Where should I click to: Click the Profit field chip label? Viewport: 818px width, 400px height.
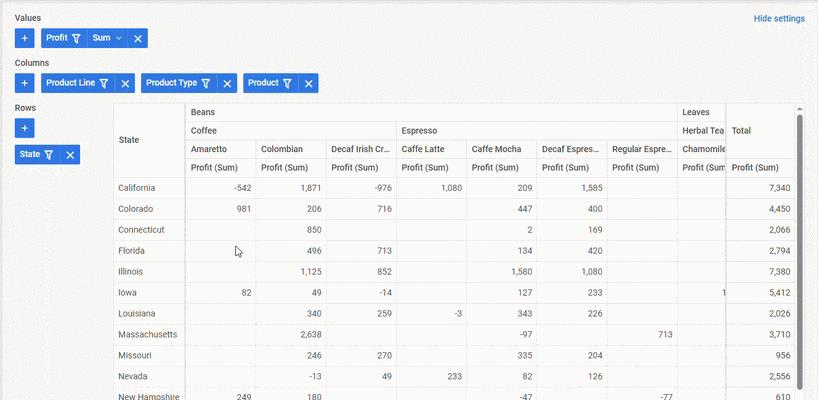coord(57,38)
